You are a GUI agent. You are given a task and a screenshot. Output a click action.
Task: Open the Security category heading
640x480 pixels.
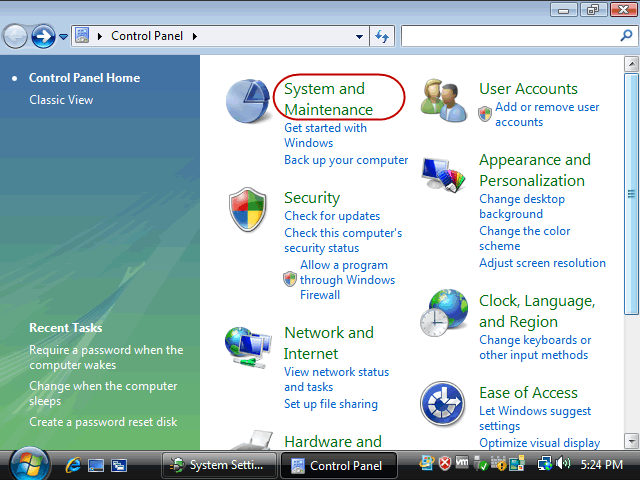(x=312, y=198)
